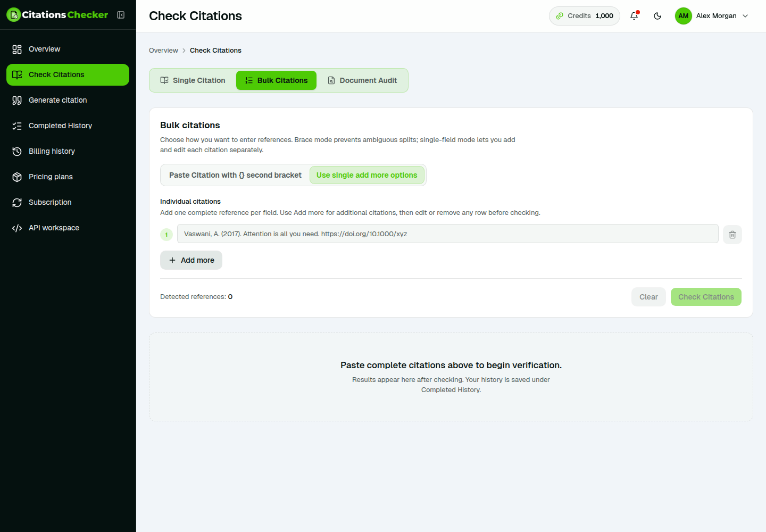Image resolution: width=766 pixels, height=532 pixels.
Task: Choose Paste Citation with {} second bracket mode
Action: (x=235, y=175)
